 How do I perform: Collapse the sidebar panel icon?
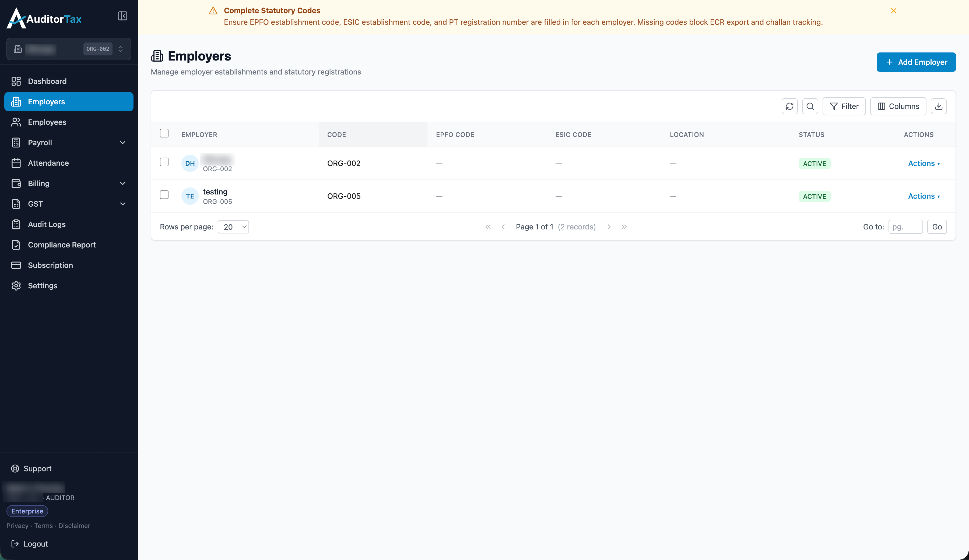[122, 16]
